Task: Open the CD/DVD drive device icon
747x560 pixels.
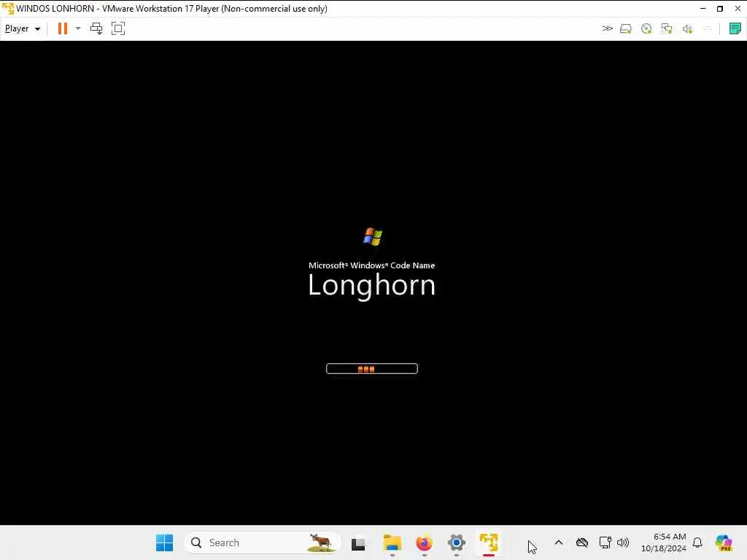Action: [646, 29]
